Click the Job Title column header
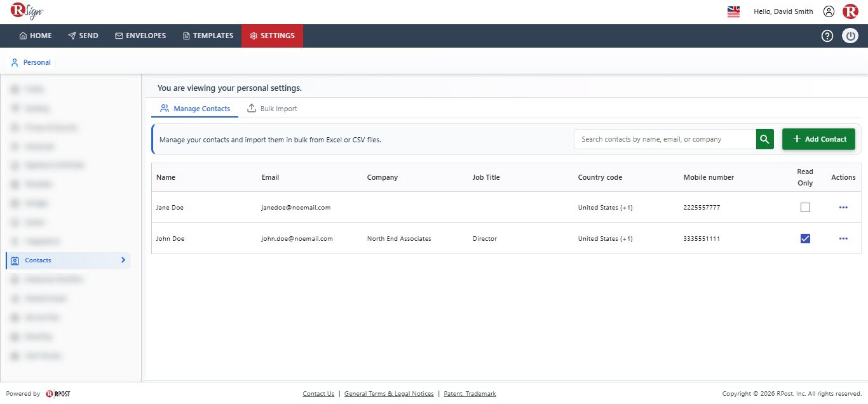 pyautogui.click(x=486, y=177)
